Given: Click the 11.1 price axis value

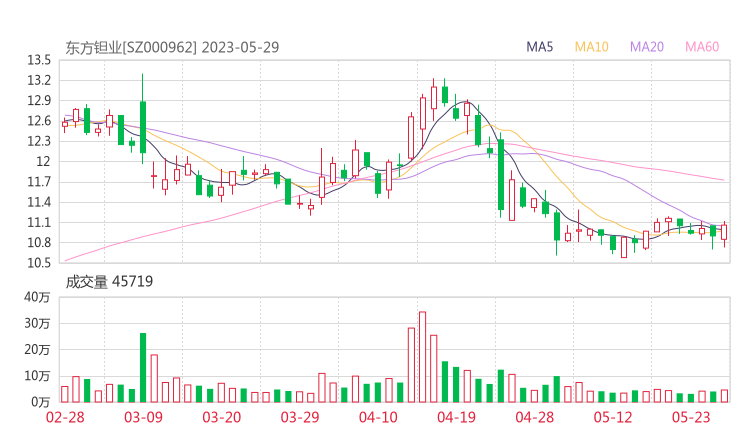Looking at the screenshot, I should pos(39,222).
